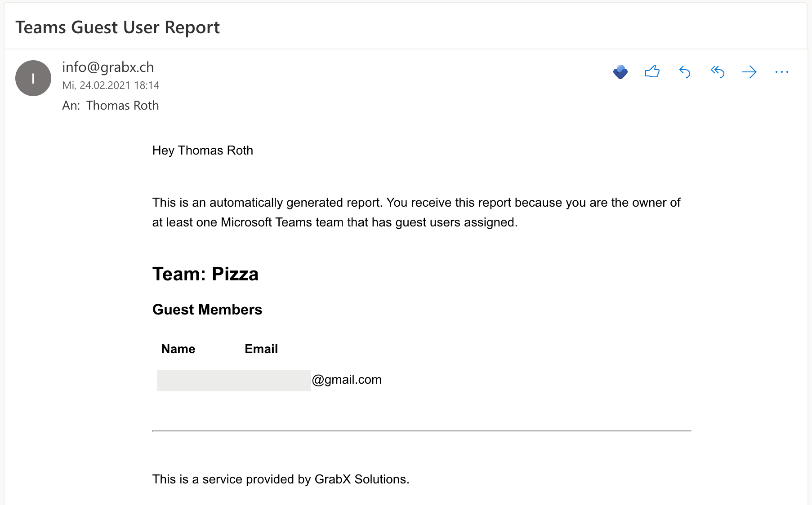This screenshot has width=812, height=505.
Task: Click the Teams Guest User Report subject
Action: (117, 27)
